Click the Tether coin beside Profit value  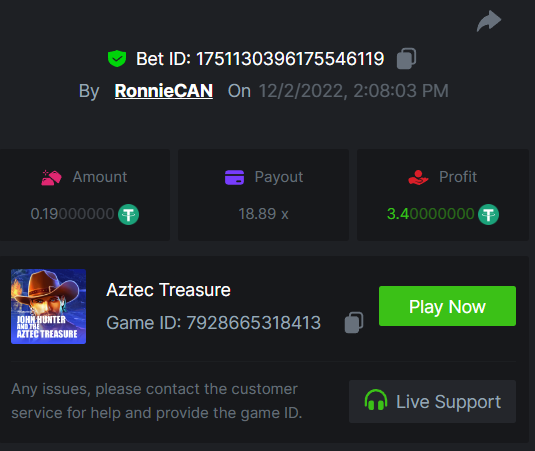tap(488, 214)
